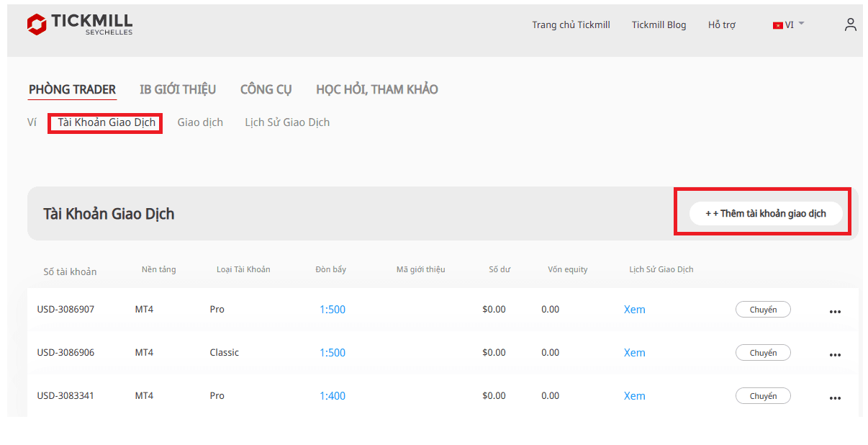The height and width of the screenshot is (445, 868).
Task: Go to HỌC HỎI, THAM KHẢO tab
Action: [377, 89]
